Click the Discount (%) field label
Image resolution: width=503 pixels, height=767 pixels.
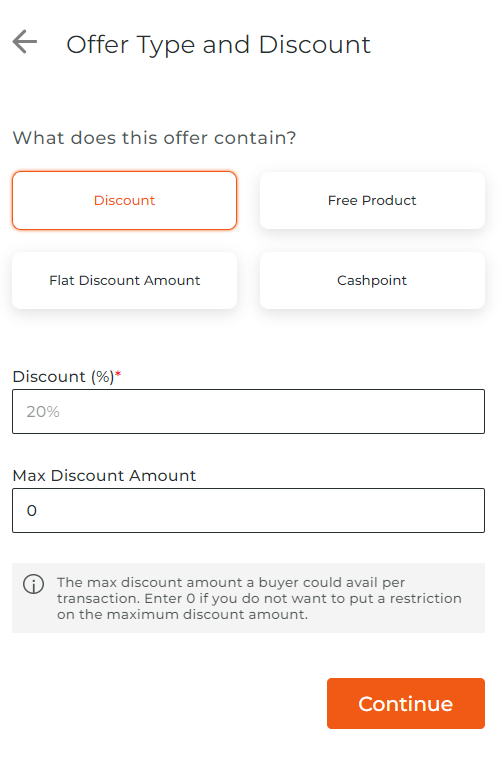coord(63,377)
